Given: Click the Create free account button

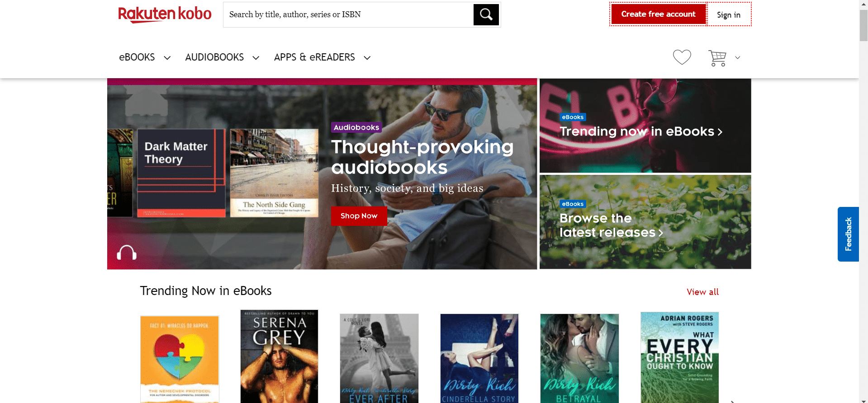Looking at the screenshot, I should [658, 14].
